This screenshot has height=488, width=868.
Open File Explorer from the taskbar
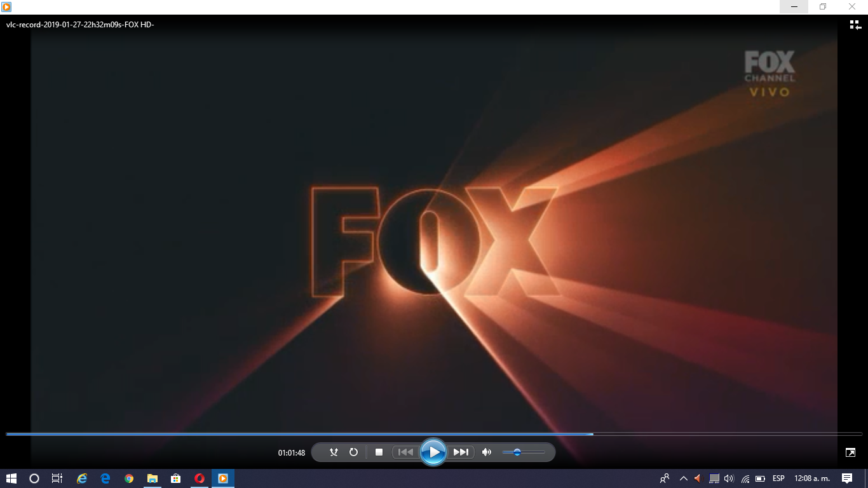pos(153,478)
